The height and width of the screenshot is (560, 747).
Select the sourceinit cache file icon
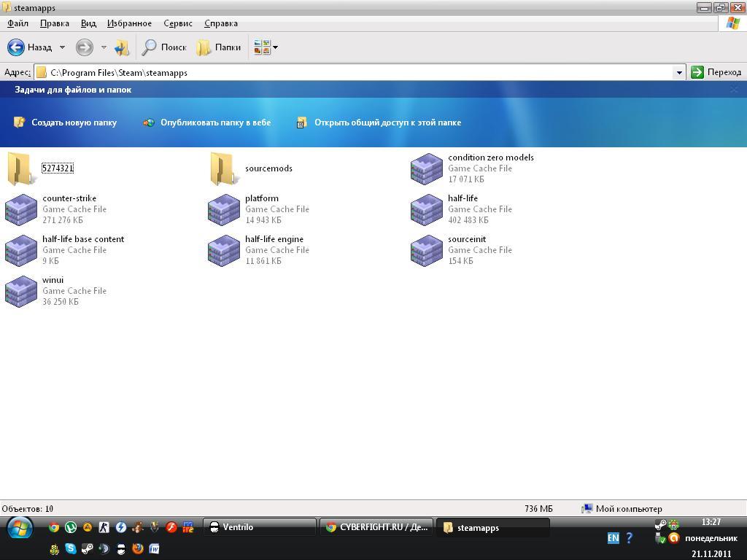click(x=426, y=251)
